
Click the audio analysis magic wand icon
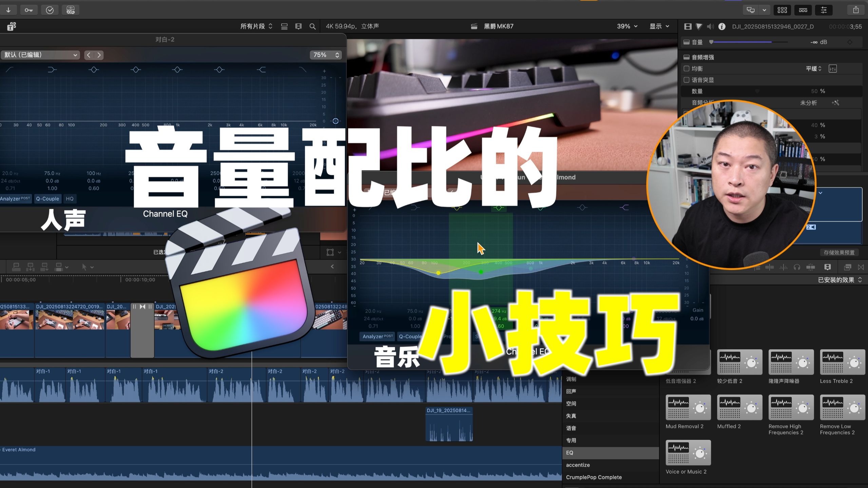[835, 103]
